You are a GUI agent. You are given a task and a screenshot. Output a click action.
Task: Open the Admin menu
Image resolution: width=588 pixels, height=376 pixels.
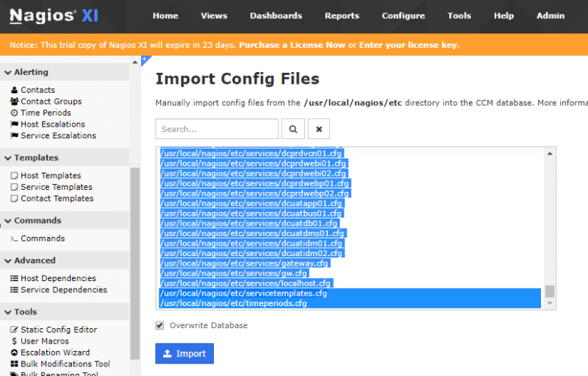(x=551, y=15)
